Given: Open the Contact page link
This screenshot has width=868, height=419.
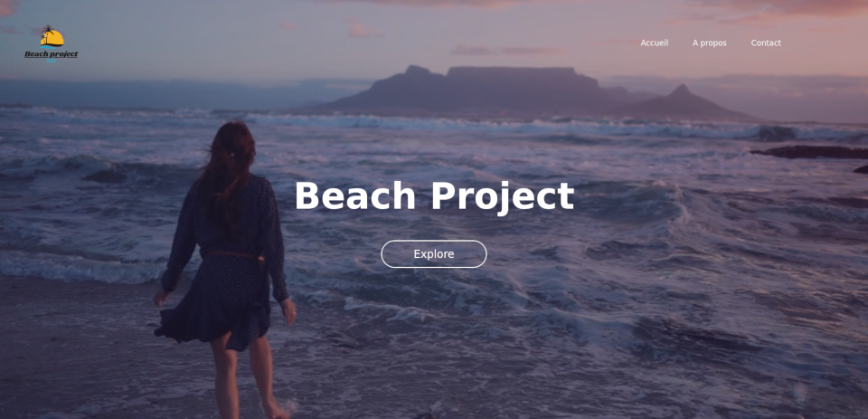Looking at the screenshot, I should pos(766,43).
